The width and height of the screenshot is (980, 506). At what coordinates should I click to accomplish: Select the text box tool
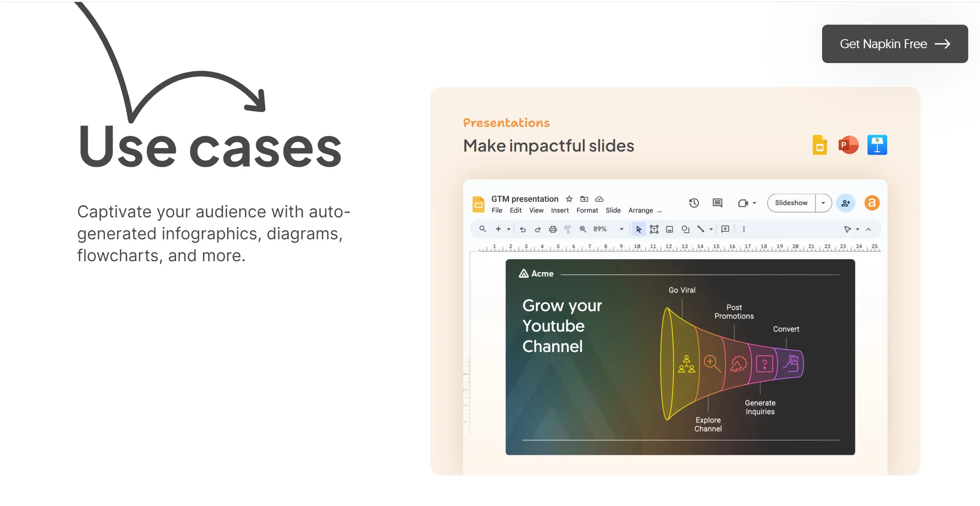(x=654, y=230)
